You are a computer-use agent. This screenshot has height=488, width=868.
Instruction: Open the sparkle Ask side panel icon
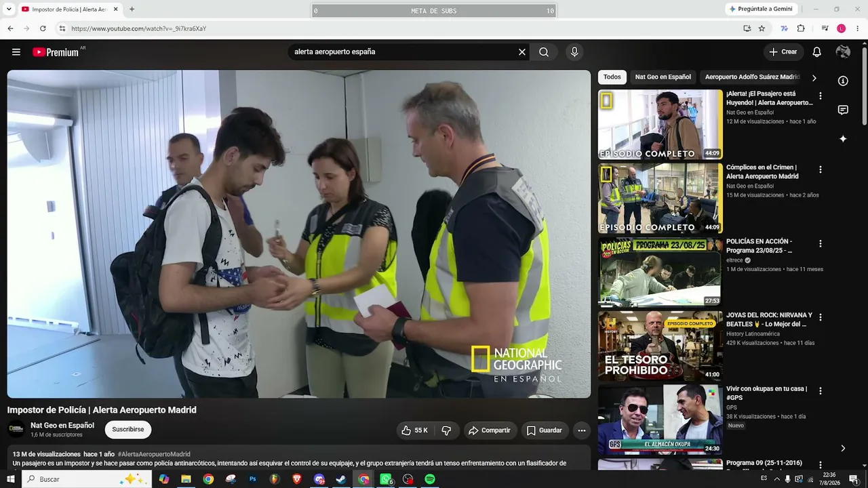[843, 139]
